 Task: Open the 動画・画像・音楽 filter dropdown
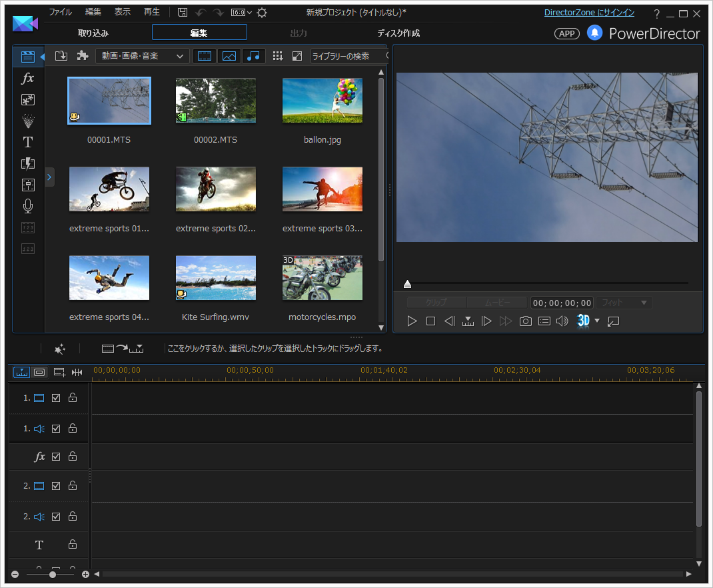pyautogui.click(x=141, y=56)
